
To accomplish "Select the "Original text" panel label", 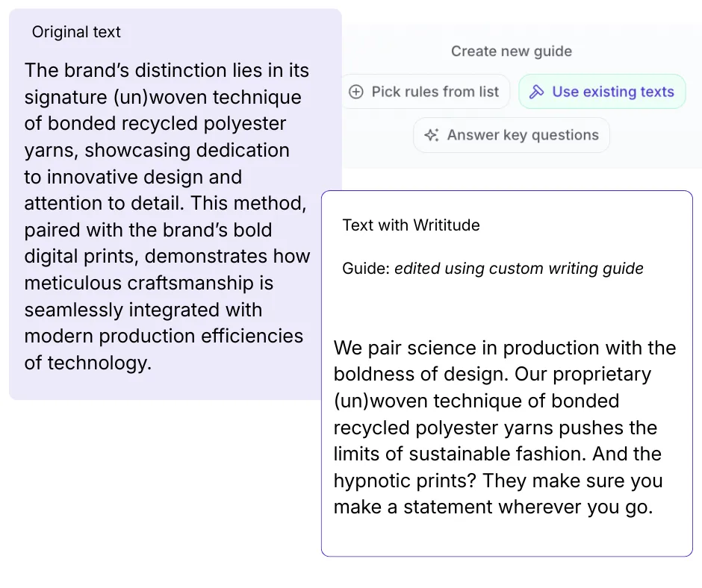I will (77, 31).
